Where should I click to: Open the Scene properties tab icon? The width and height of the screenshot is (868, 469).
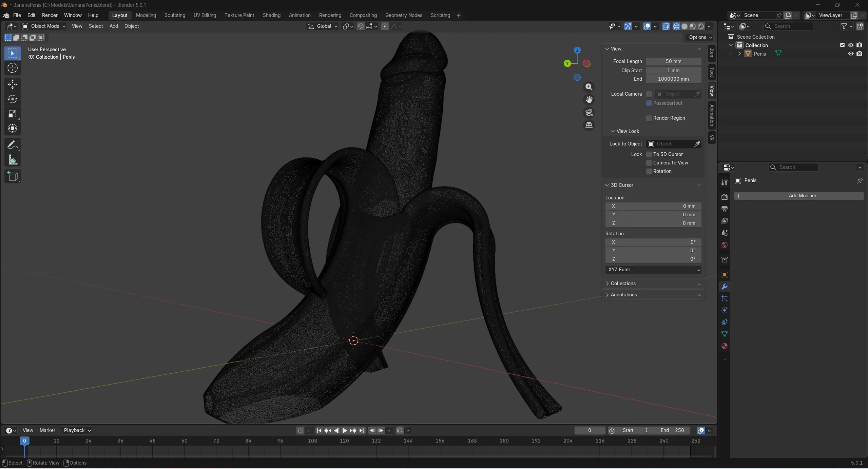click(x=725, y=233)
